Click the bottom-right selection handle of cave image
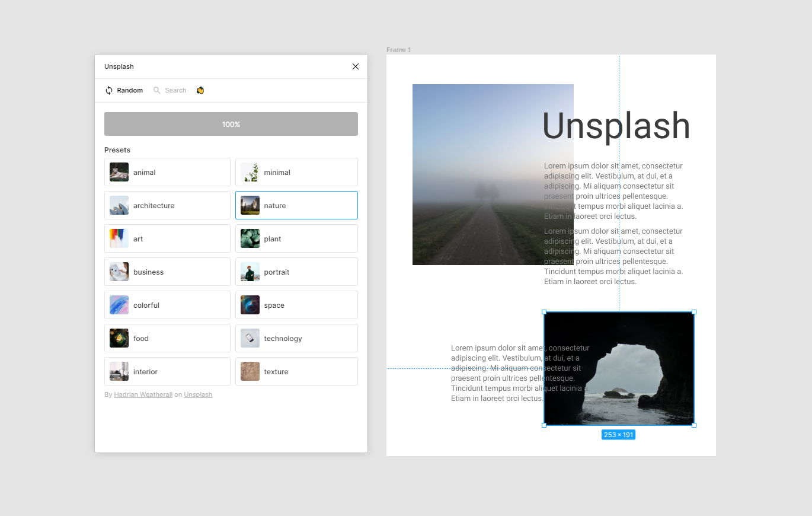 tap(694, 425)
